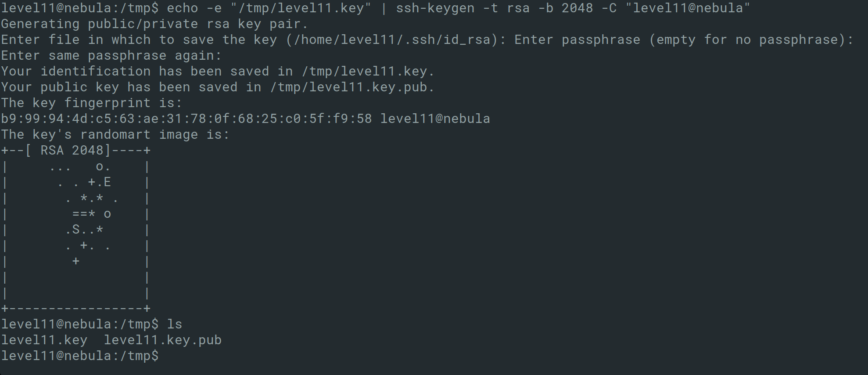Click the "Enter same passphrase again" line
The image size is (868, 375).
[111, 55]
